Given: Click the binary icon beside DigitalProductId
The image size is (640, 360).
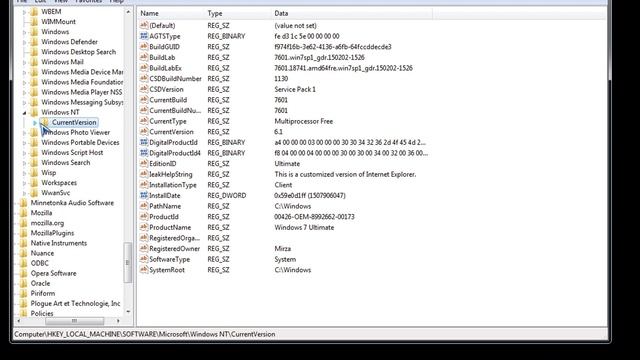Looking at the screenshot, I should tap(144, 142).
